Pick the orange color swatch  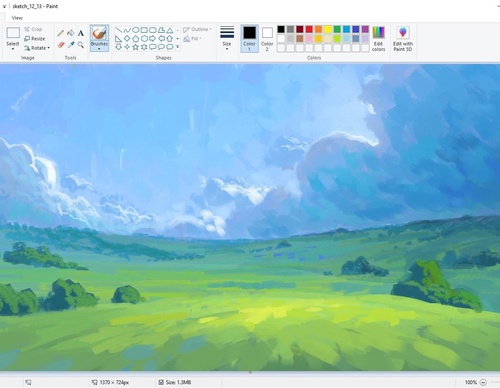pyautogui.click(x=318, y=29)
